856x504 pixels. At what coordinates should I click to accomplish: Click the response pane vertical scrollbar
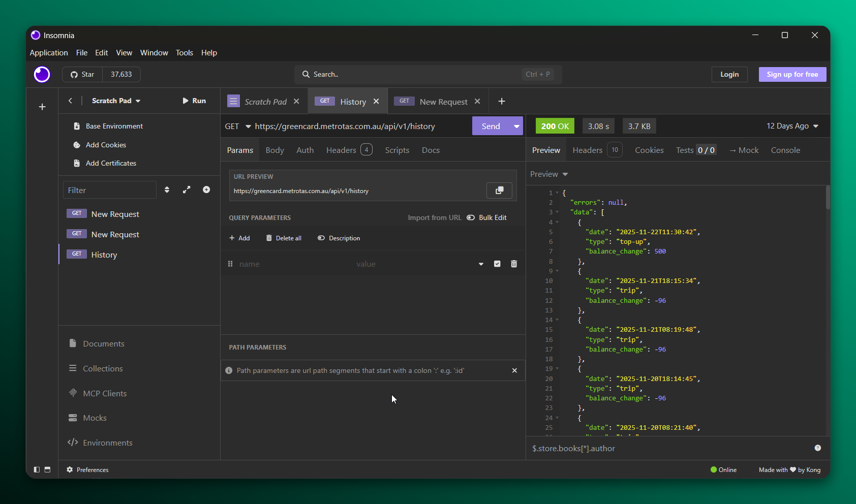(828, 198)
